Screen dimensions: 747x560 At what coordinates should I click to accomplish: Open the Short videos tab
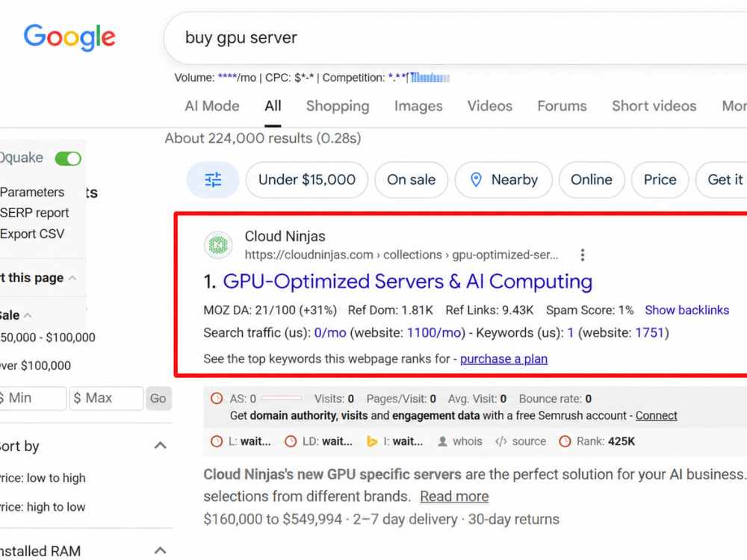(x=654, y=106)
